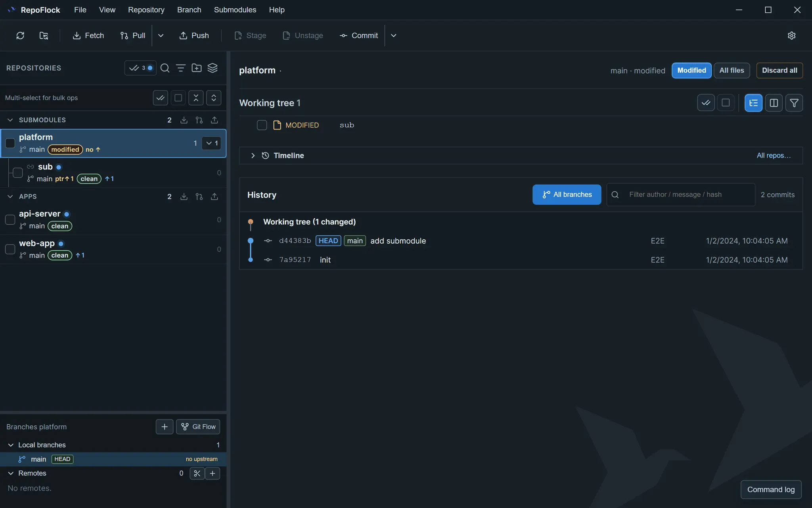Expand the Timeline section

[x=253, y=156]
